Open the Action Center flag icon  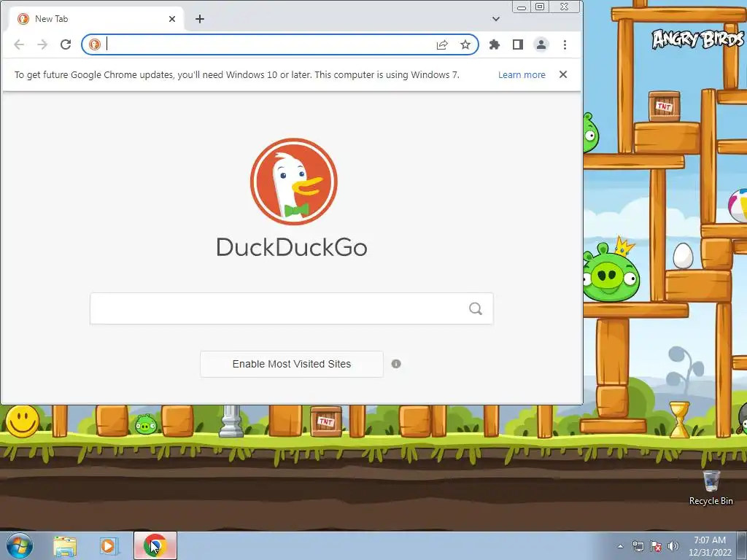[656, 546]
